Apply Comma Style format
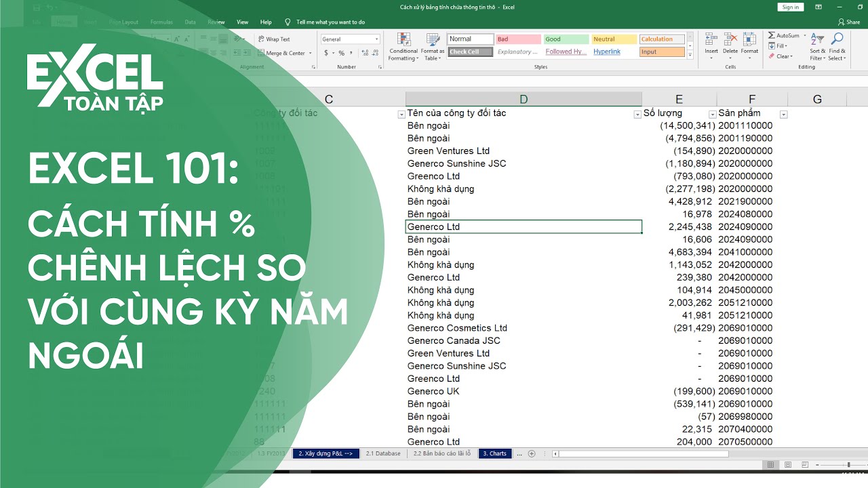Viewport: 868px width, 488px height. (x=352, y=53)
